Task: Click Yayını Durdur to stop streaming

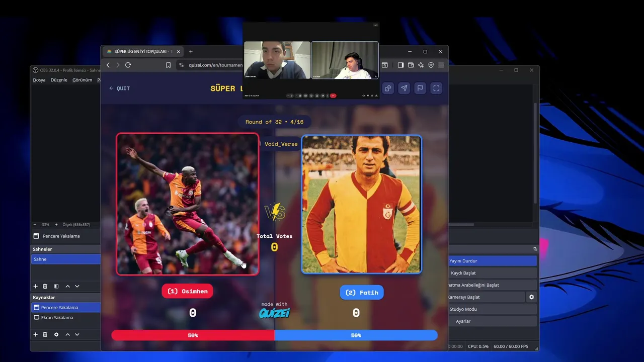Action: pos(493,261)
